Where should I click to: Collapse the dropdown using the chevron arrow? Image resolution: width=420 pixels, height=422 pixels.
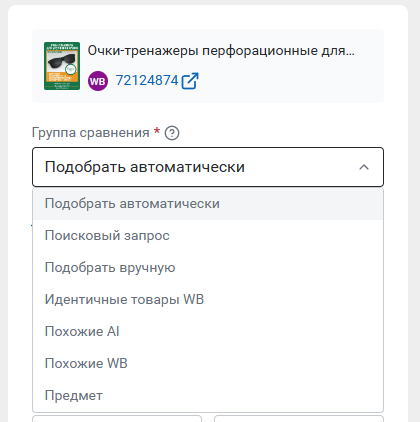[x=364, y=167]
